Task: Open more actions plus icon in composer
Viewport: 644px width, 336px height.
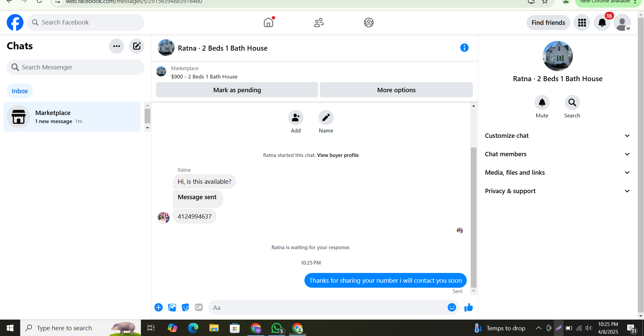Action: click(x=158, y=307)
